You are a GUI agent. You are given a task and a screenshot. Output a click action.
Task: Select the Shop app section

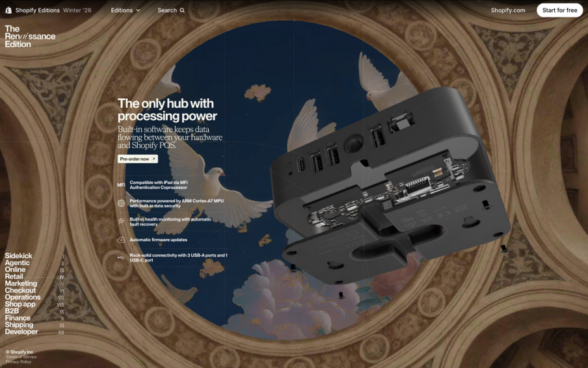tap(20, 304)
